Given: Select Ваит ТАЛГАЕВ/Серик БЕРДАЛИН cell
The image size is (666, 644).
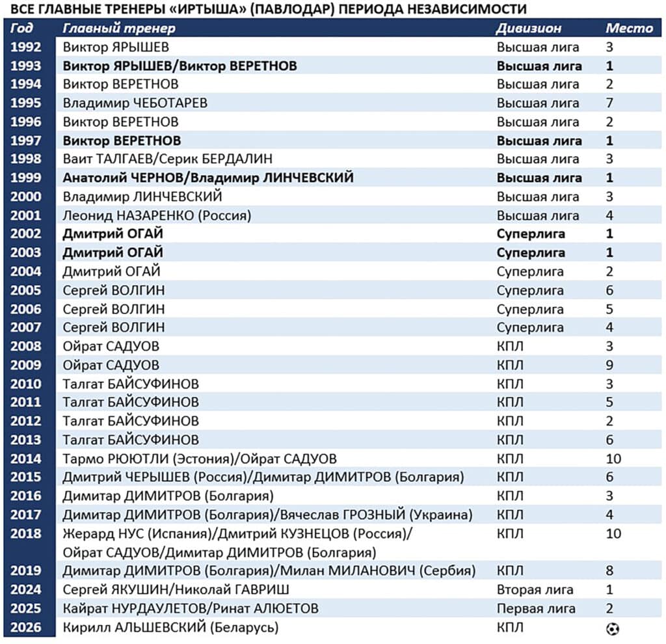Looking at the screenshot, I should (x=167, y=159).
